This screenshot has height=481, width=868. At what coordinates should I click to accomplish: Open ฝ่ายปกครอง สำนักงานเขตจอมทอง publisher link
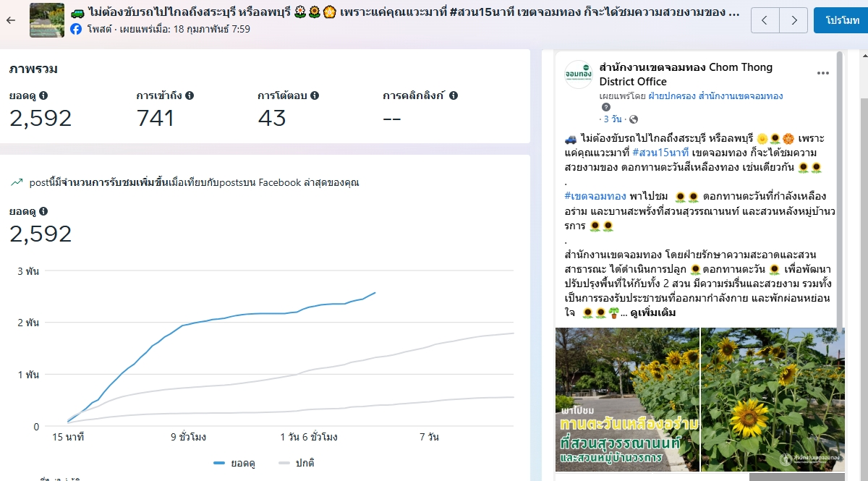pyautogui.click(x=715, y=96)
